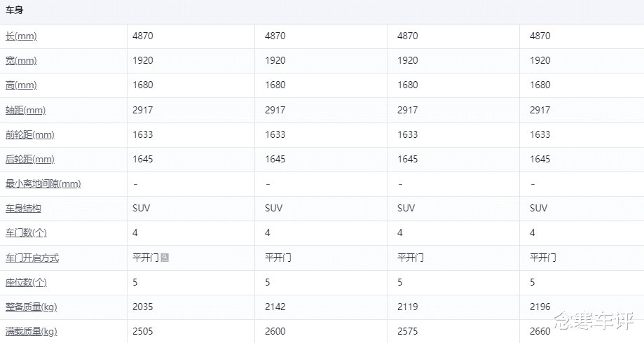Select the 2142 curb weight value
644x343 pixels.
point(275,307)
